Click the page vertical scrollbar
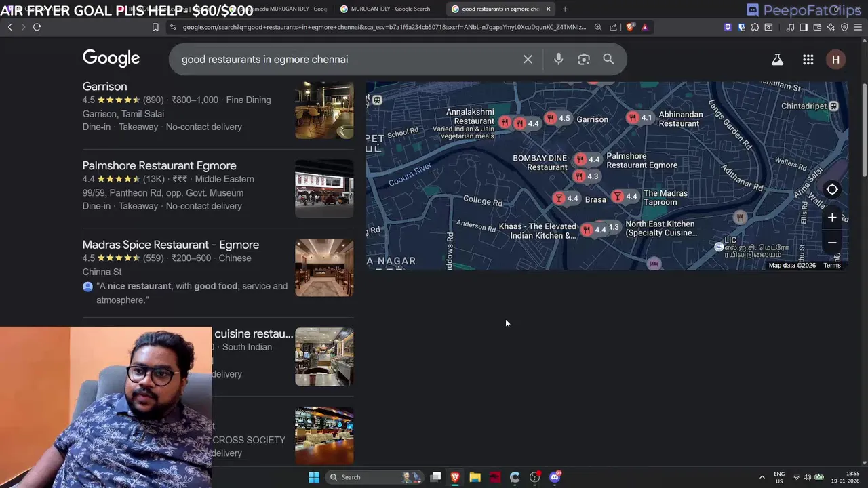 (x=864, y=129)
